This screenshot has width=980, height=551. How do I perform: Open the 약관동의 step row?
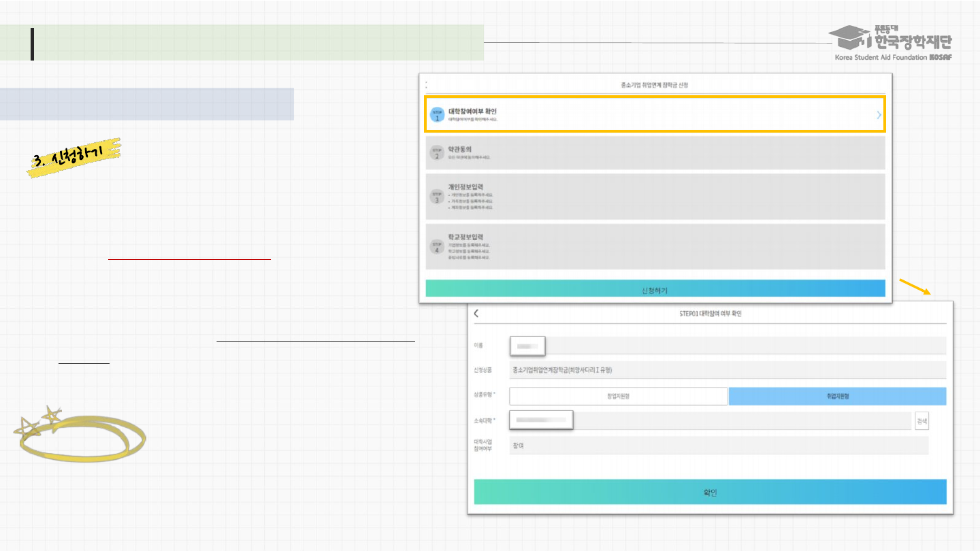(655, 153)
